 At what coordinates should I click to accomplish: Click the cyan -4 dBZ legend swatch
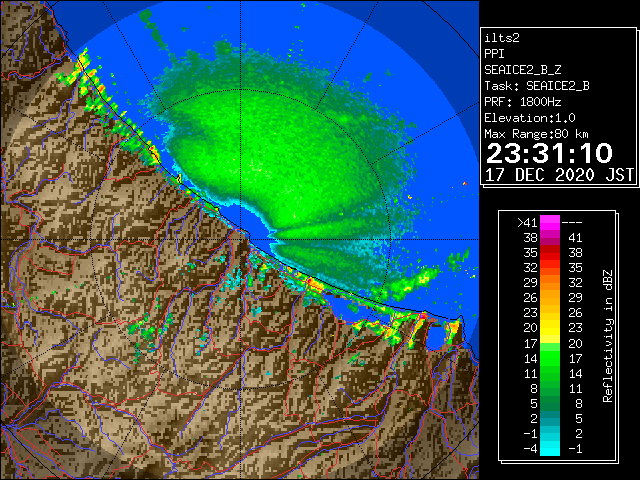[x=550, y=449]
